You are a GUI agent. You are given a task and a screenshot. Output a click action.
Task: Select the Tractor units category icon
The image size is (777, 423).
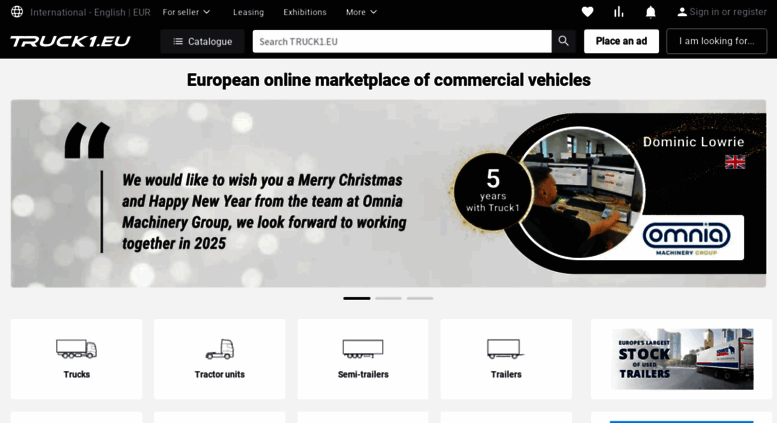pos(220,349)
